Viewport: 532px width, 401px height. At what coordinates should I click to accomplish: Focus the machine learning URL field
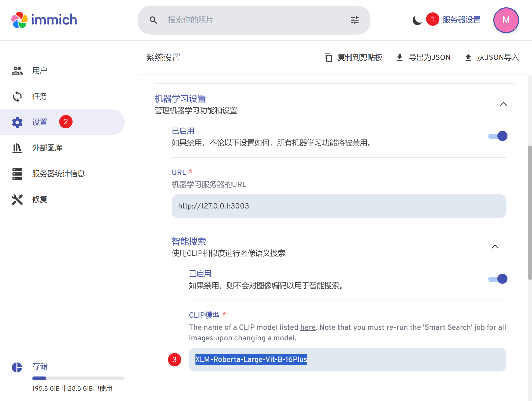(x=339, y=206)
